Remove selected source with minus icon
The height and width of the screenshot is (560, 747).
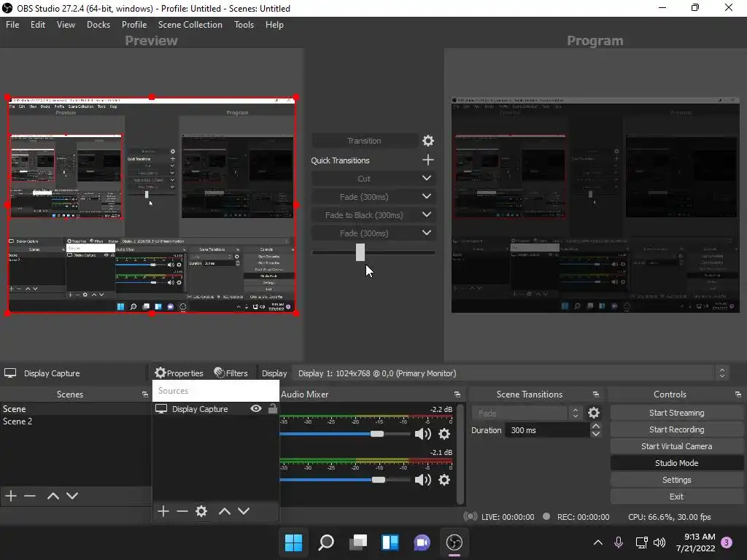[182, 511]
